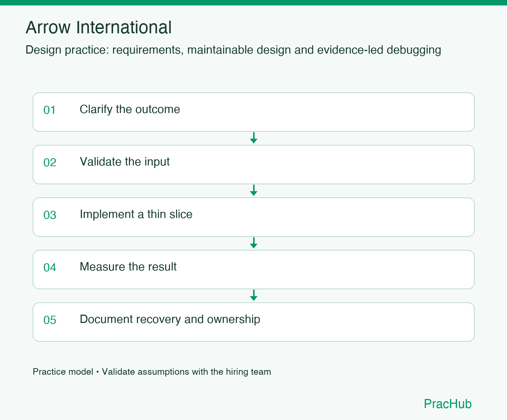507x420 pixels.
Task: Select the 'Design practice' subtitle line
Action: (233, 50)
